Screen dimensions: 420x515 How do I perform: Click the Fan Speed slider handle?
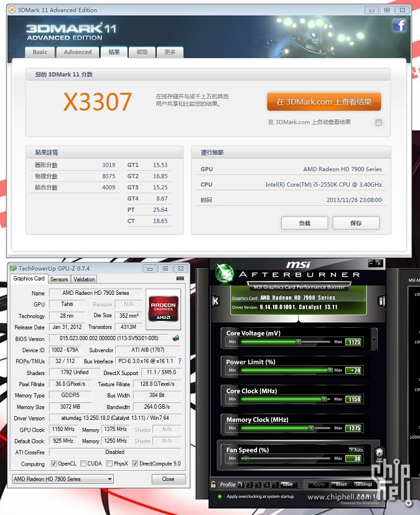pyautogui.click(x=247, y=458)
